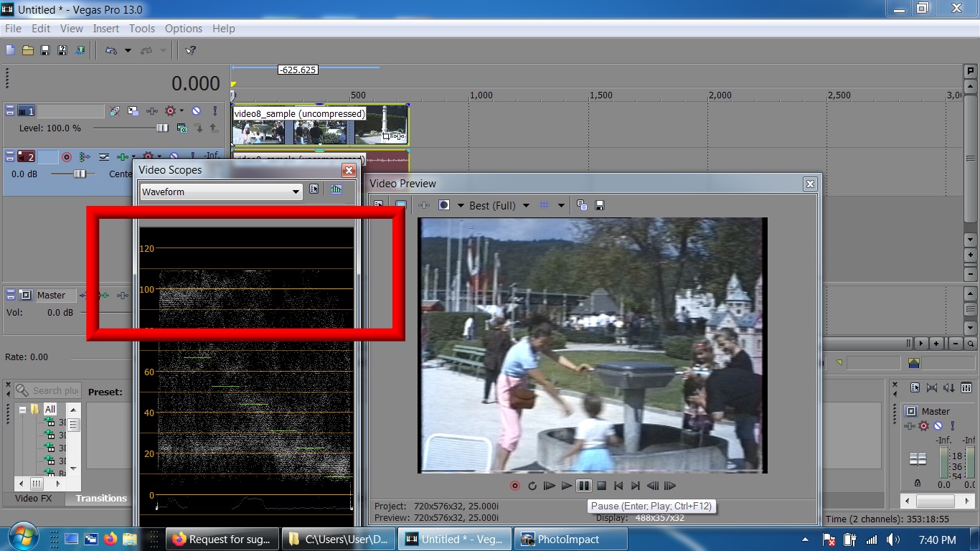Stop playback in Video Preview
This screenshot has height=551, width=980.
pyautogui.click(x=602, y=486)
